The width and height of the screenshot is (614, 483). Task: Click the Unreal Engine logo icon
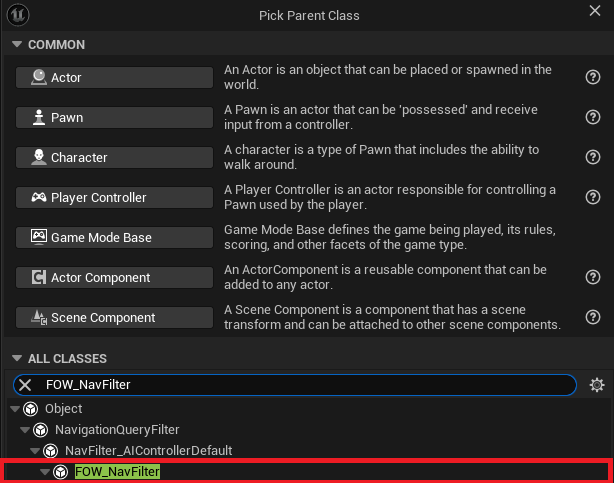pyautogui.click(x=18, y=15)
